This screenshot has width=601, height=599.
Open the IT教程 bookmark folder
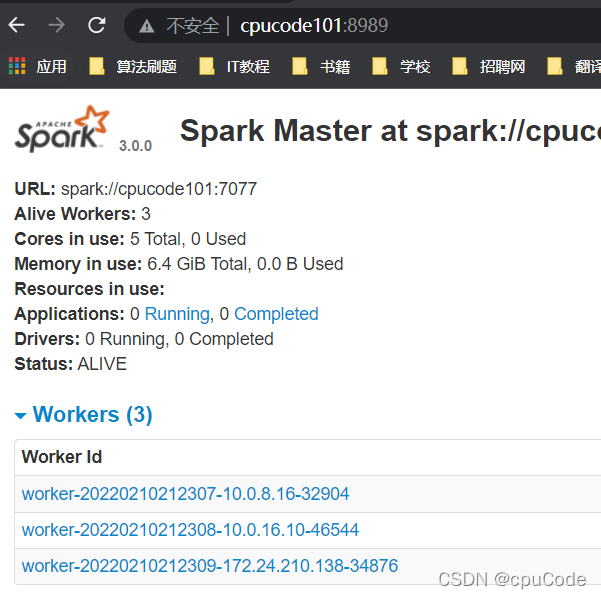tap(234, 66)
